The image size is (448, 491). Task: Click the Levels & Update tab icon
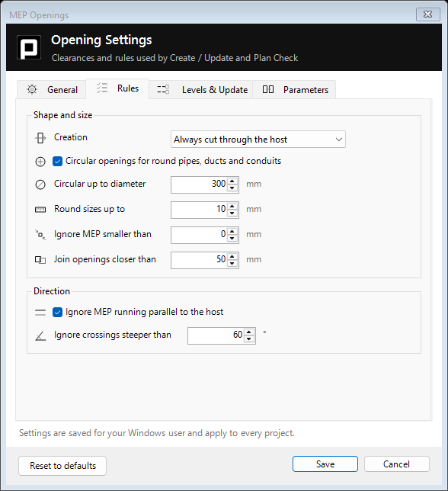pos(163,89)
